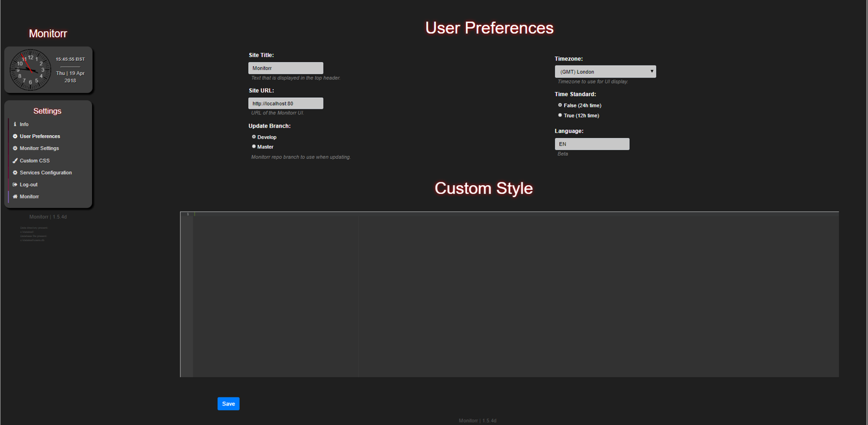Click the Monitorr heading in the sidebar

tap(48, 33)
